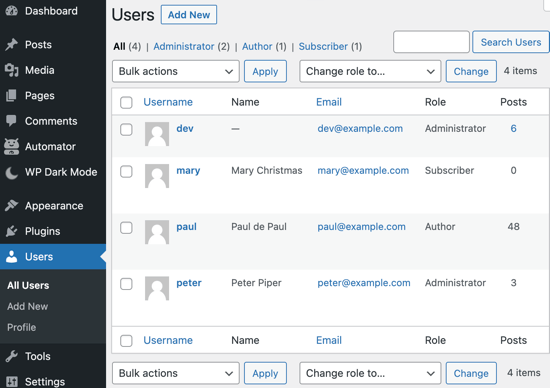Image resolution: width=550 pixels, height=388 pixels.
Task: Click the Users person icon
Action: click(x=12, y=256)
